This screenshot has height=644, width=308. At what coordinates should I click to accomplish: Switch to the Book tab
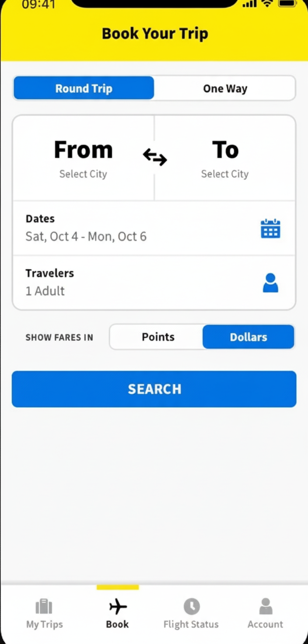click(117, 612)
